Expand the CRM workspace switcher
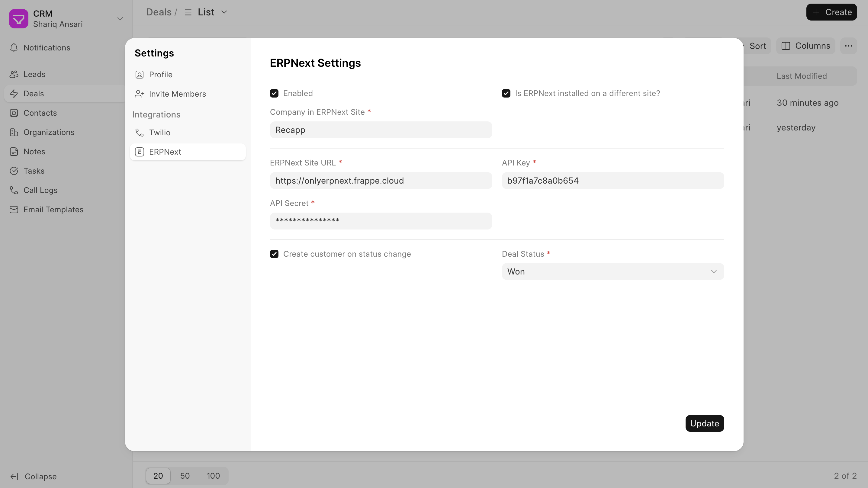The height and width of the screenshot is (488, 868). coord(119,18)
